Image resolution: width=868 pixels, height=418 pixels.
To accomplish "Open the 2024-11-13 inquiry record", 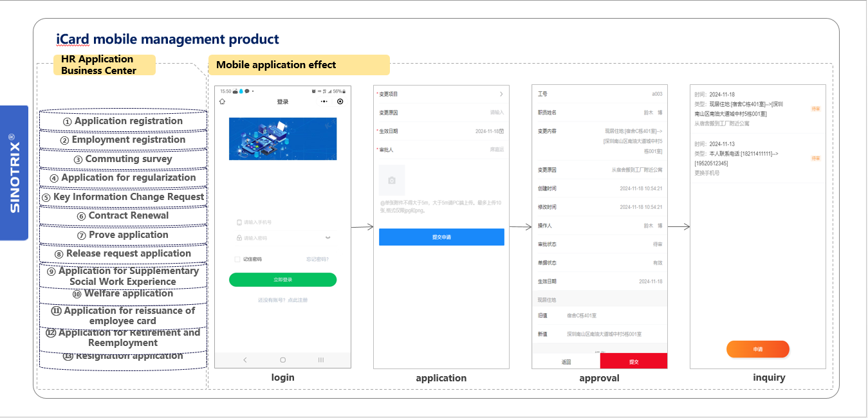I will coord(758,158).
